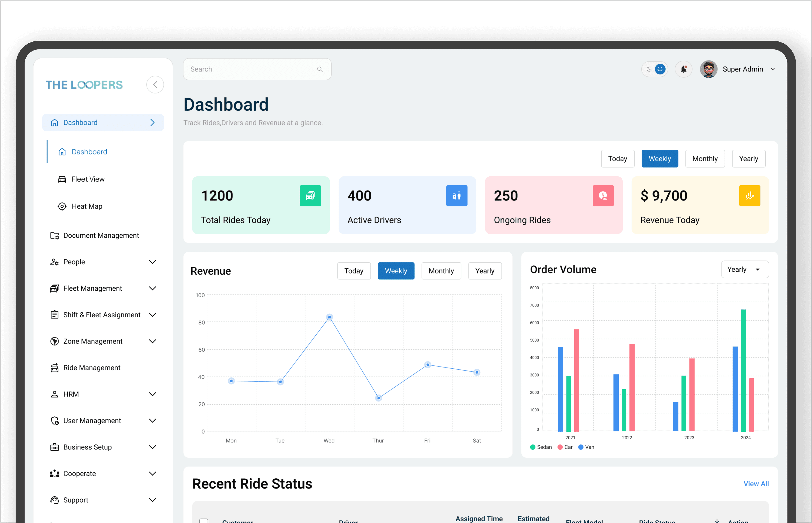Click the Yearly button at top right
The height and width of the screenshot is (523, 812).
749,158
